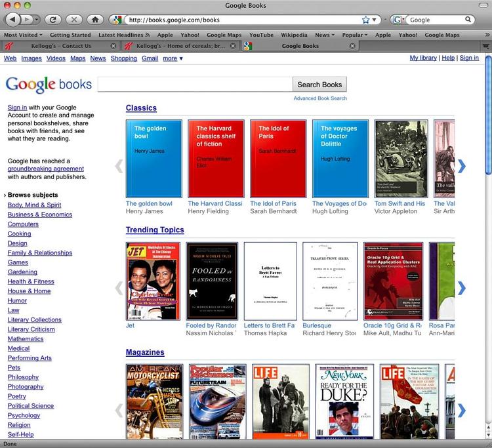The width and height of the screenshot is (492, 448).
Task: Open American Motorcyclist magazine cover
Action: pyautogui.click(x=154, y=401)
